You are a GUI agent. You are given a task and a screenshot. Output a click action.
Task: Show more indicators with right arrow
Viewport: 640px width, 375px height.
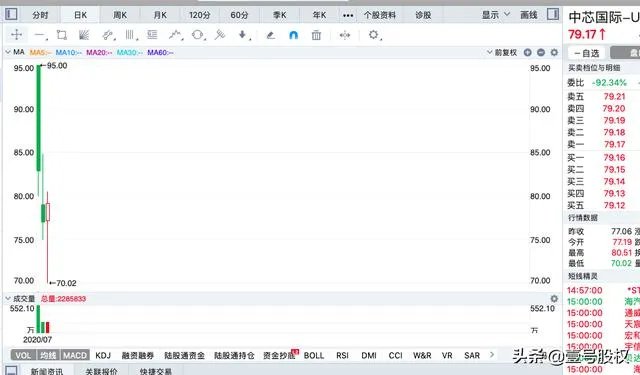pos(492,355)
